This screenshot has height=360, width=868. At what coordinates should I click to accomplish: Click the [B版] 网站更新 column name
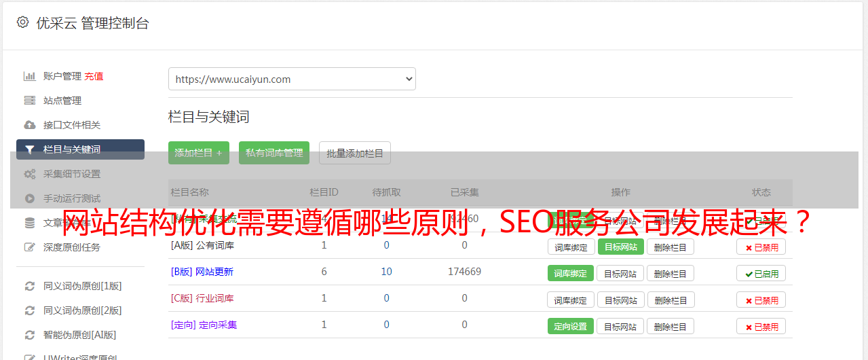click(x=202, y=272)
